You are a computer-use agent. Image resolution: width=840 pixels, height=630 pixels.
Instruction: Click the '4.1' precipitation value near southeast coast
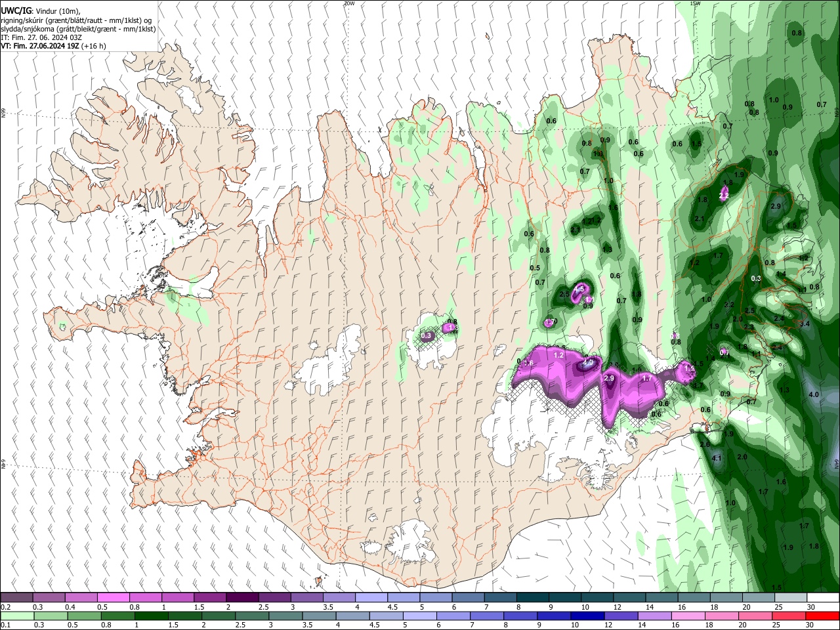(717, 458)
